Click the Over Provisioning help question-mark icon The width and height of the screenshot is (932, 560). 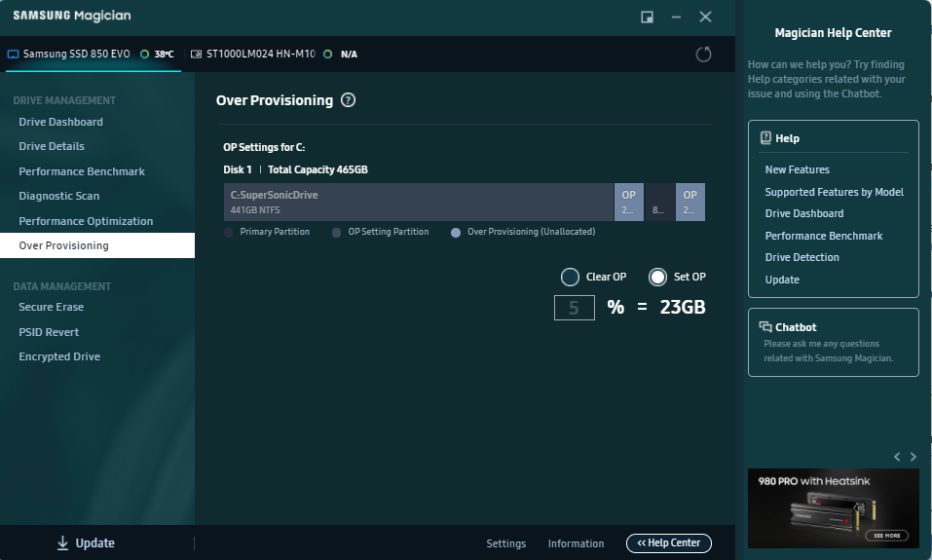348,100
